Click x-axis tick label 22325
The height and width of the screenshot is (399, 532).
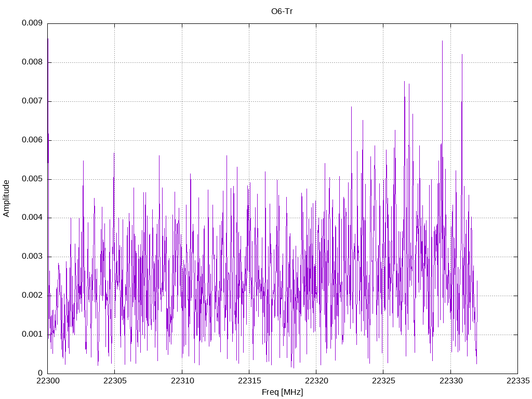(x=384, y=381)
